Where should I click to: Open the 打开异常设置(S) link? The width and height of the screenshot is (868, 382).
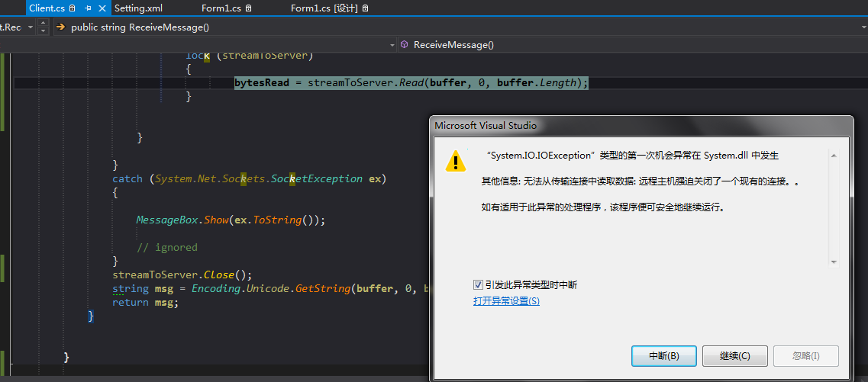506,301
